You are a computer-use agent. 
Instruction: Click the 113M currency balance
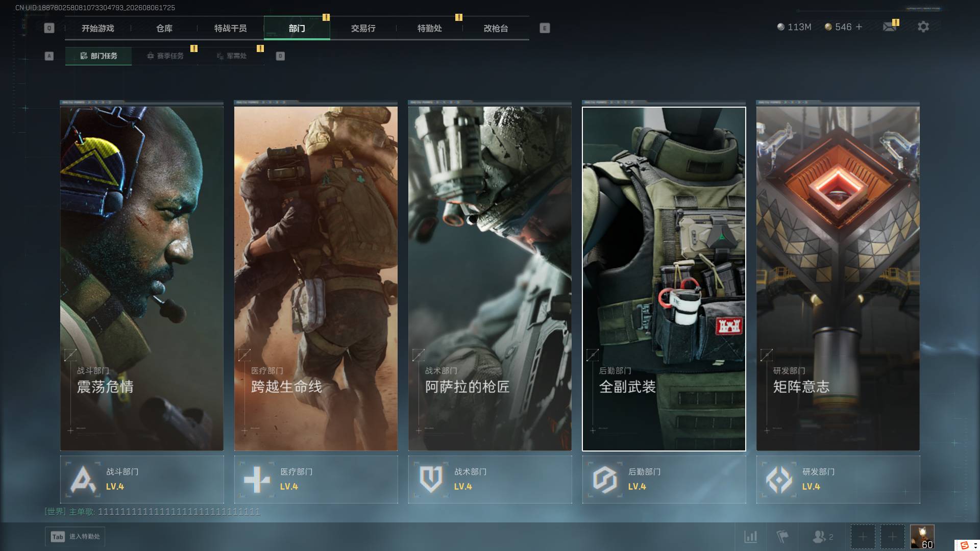pos(794,27)
